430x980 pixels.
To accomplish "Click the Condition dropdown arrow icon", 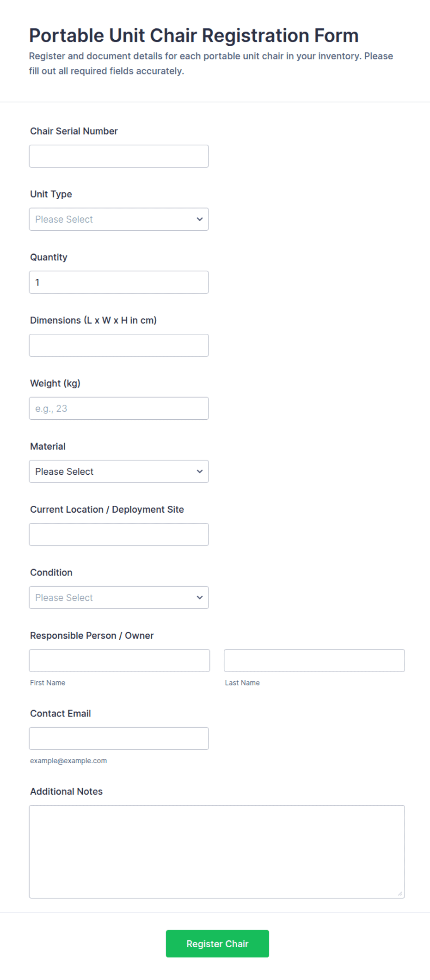I will (200, 597).
